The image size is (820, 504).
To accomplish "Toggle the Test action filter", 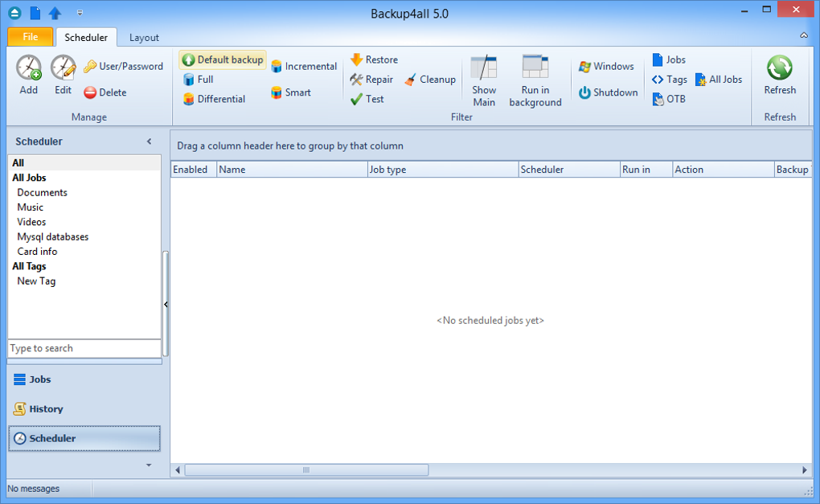I will [x=367, y=99].
